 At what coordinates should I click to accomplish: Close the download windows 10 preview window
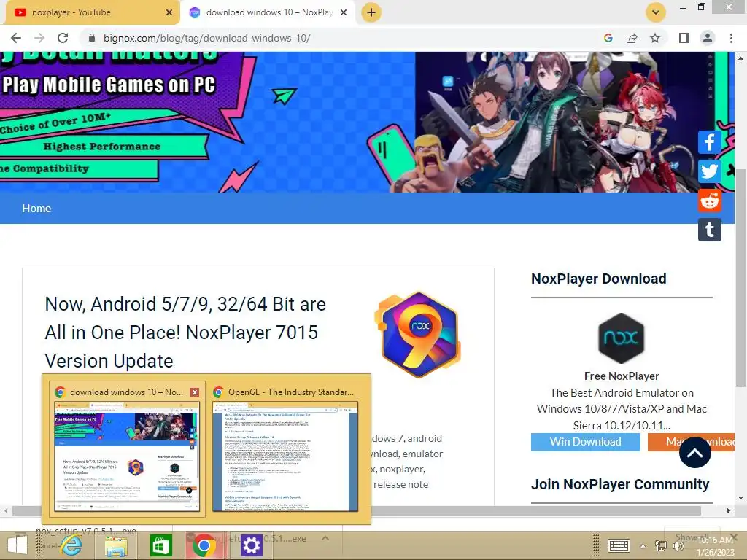(195, 392)
